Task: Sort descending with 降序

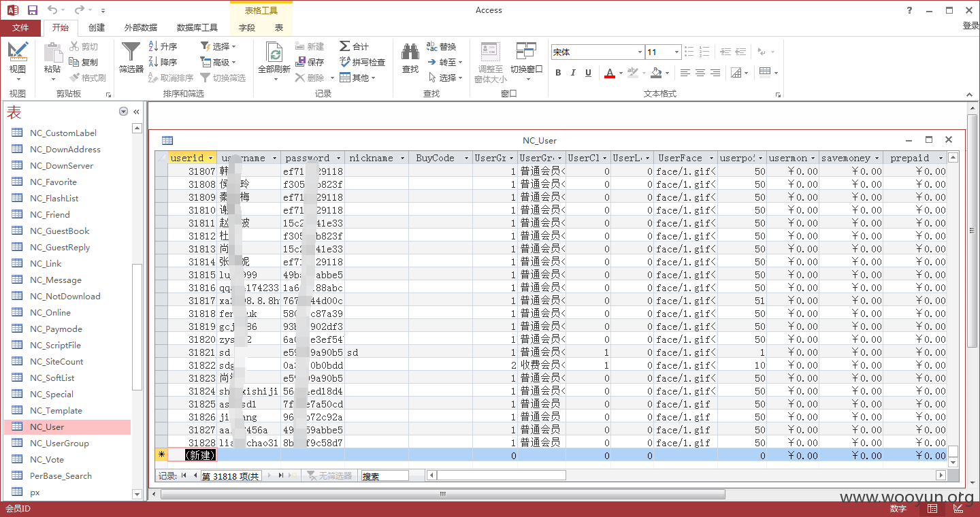Action: click(x=163, y=62)
